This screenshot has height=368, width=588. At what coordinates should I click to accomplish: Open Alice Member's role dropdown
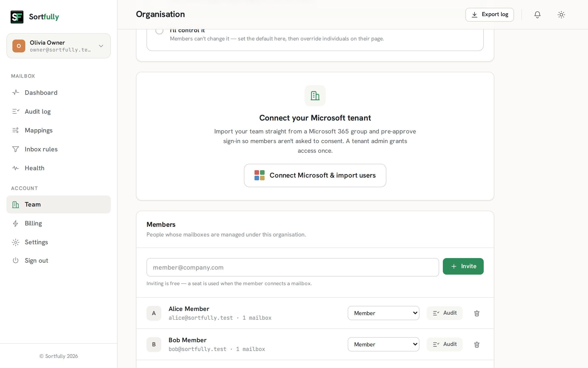[383, 313]
